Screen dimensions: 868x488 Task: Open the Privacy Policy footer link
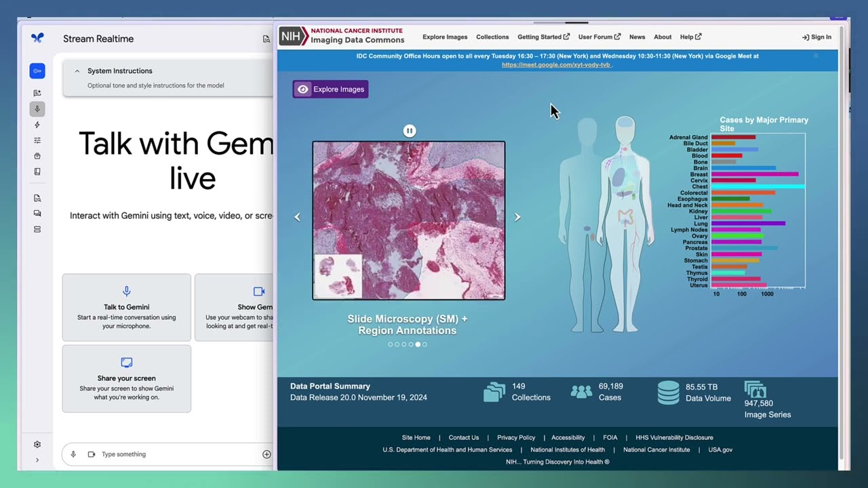click(x=516, y=438)
